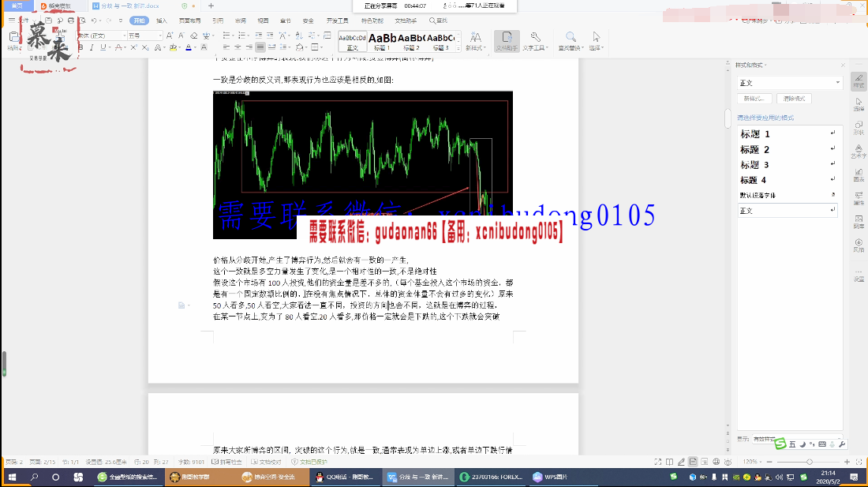Align text right

click(x=249, y=47)
